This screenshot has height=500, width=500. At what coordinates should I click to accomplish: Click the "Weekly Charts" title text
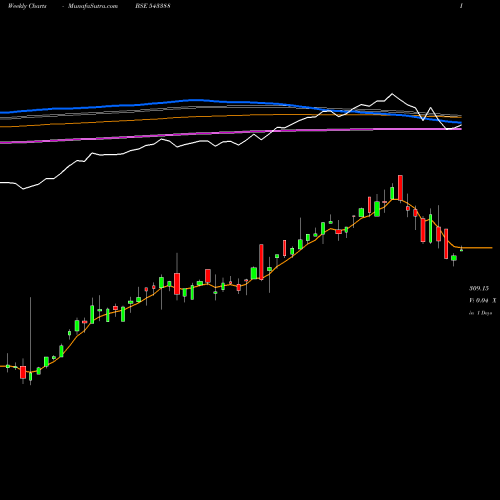27,6
